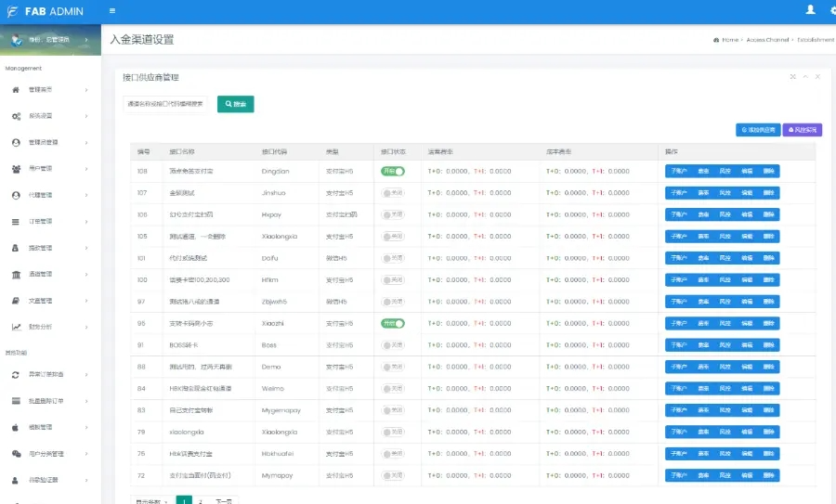836x504 pixels.
Task: Click the bank building icon in sidebar
Action: (16, 275)
